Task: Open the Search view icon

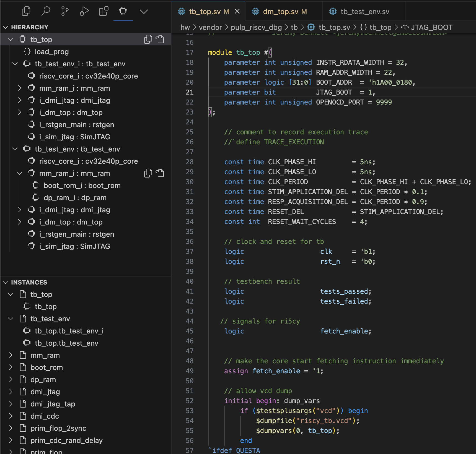Action: point(46,11)
